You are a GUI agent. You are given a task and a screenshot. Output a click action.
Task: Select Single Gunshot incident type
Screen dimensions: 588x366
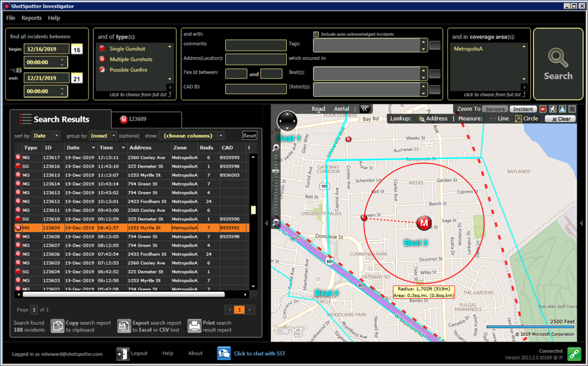127,49
